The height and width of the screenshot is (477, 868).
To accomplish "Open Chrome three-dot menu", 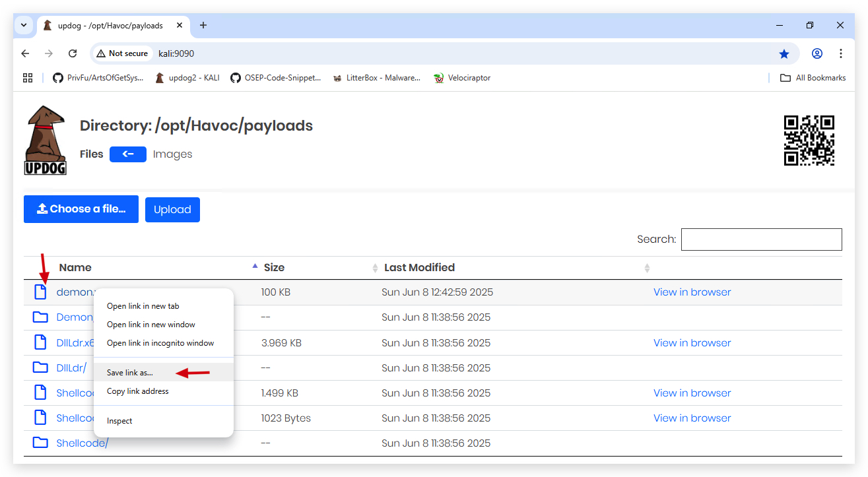I will [x=841, y=53].
